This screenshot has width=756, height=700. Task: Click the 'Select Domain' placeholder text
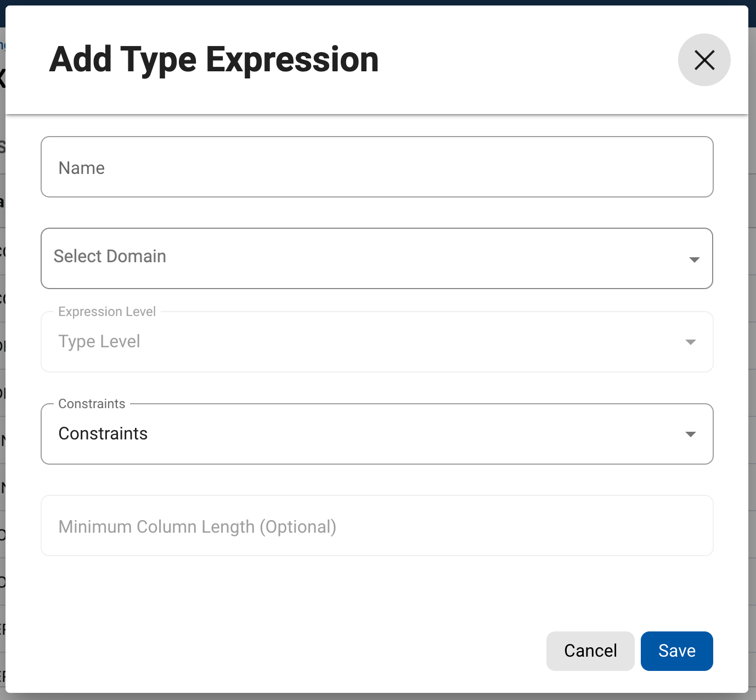[x=110, y=256]
